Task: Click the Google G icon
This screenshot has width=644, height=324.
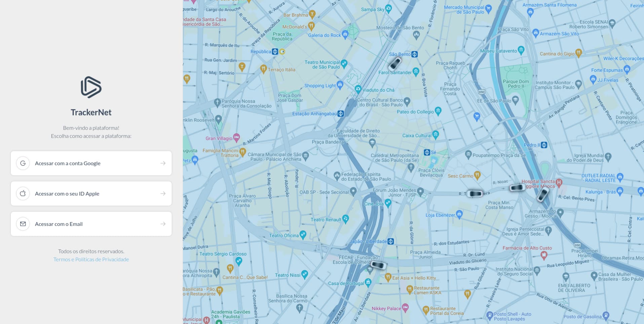Action: [x=23, y=163]
